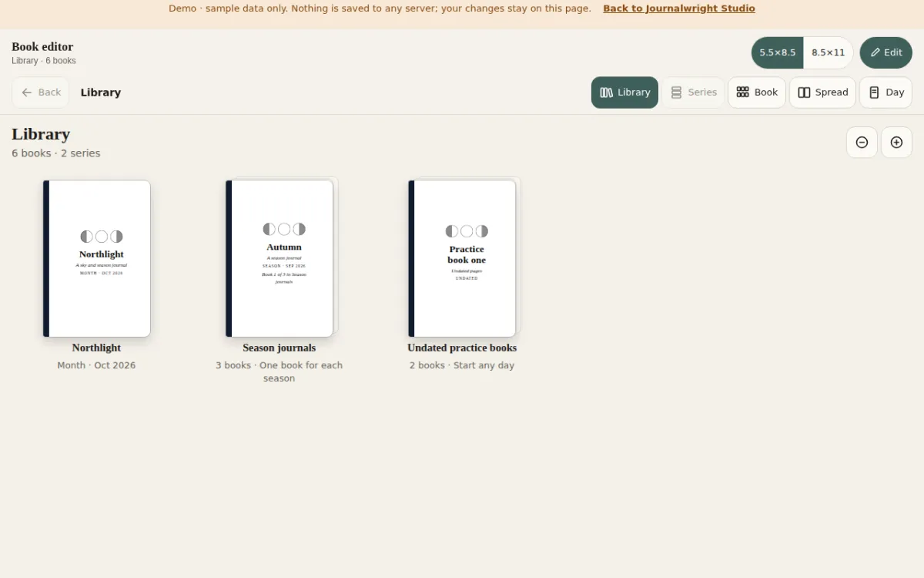
Task: Click the pencil icon on Edit button
Action: click(x=875, y=52)
